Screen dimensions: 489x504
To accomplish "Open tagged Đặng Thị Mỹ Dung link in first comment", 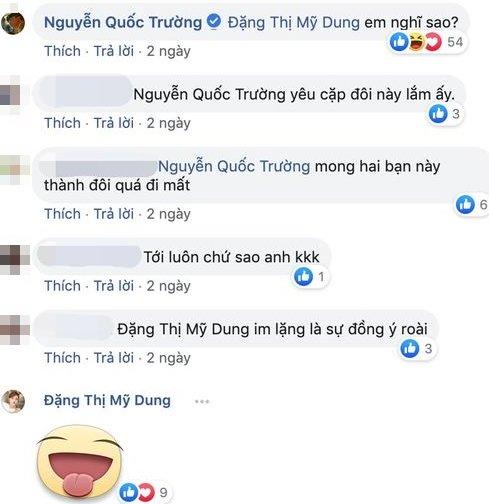I will pos(294,23).
